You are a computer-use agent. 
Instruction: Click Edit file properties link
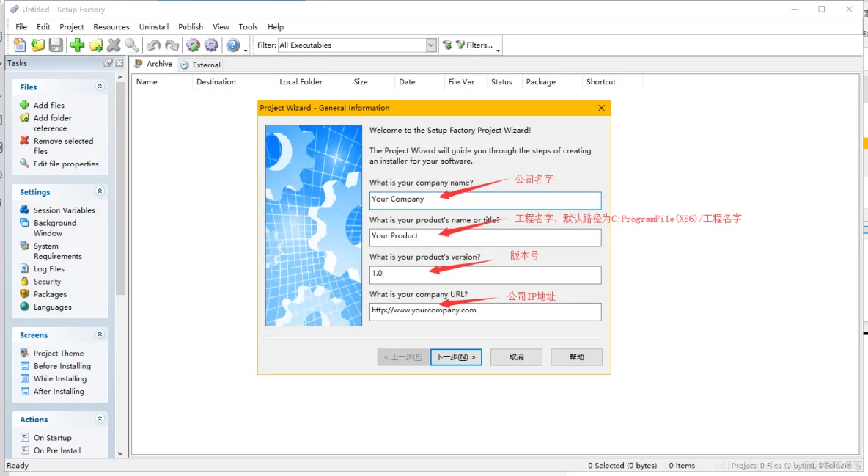click(x=66, y=164)
